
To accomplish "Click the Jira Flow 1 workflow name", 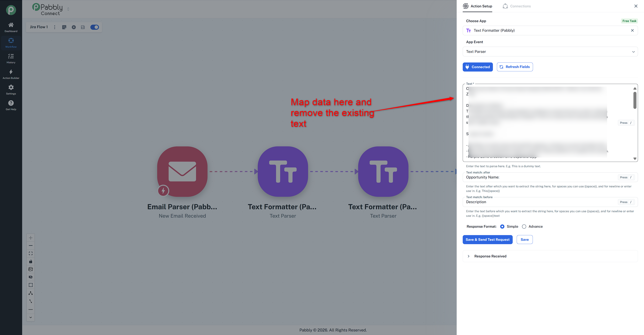I will click(39, 27).
